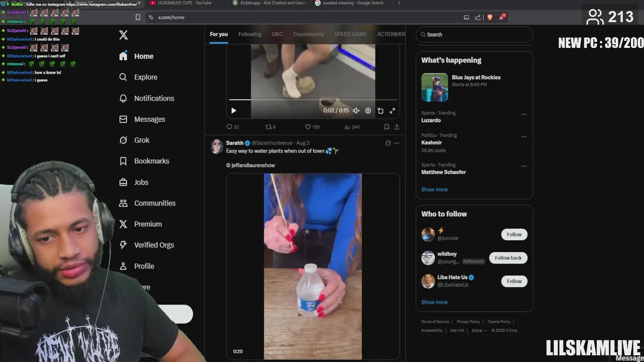Show more under What's happening

pos(434,190)
